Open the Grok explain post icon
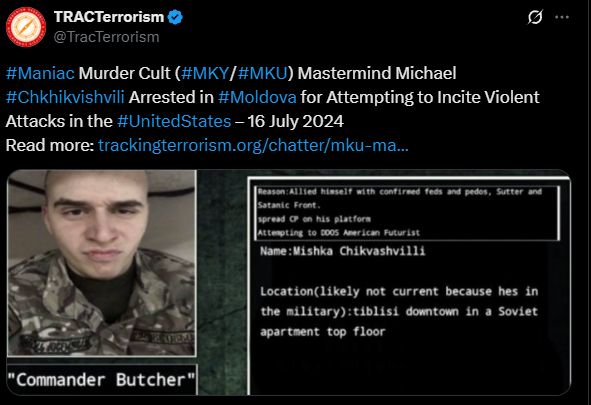The image size is (591, 405). [535, 17]
